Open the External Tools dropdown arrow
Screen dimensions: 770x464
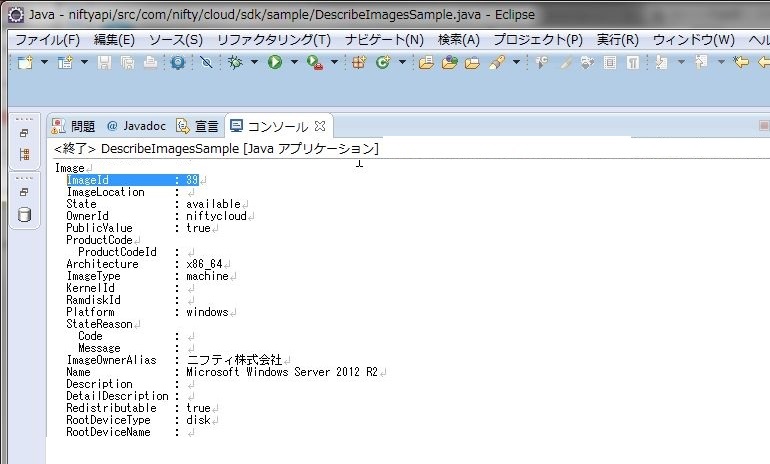pyautogui.click(x=334, y=62)
